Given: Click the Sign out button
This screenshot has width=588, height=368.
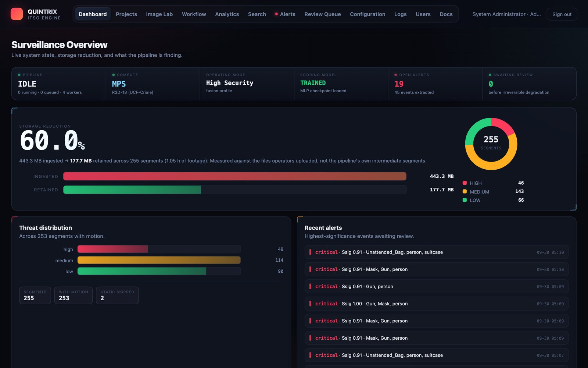Looking at the screenshot, I should [562, 14].
